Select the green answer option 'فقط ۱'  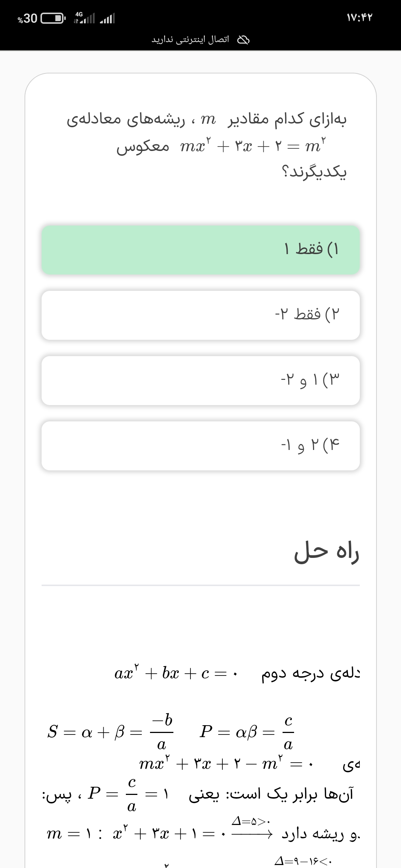(200, 250)
